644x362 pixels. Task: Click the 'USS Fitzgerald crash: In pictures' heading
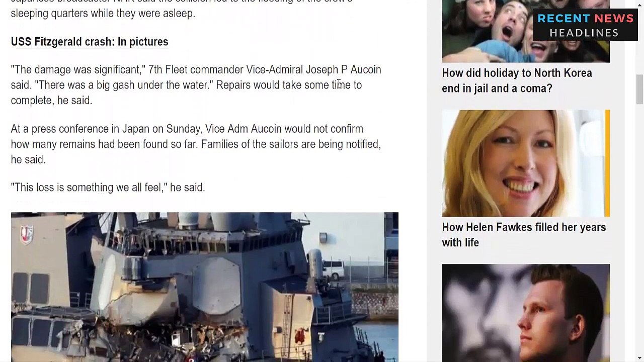point(90,42)
